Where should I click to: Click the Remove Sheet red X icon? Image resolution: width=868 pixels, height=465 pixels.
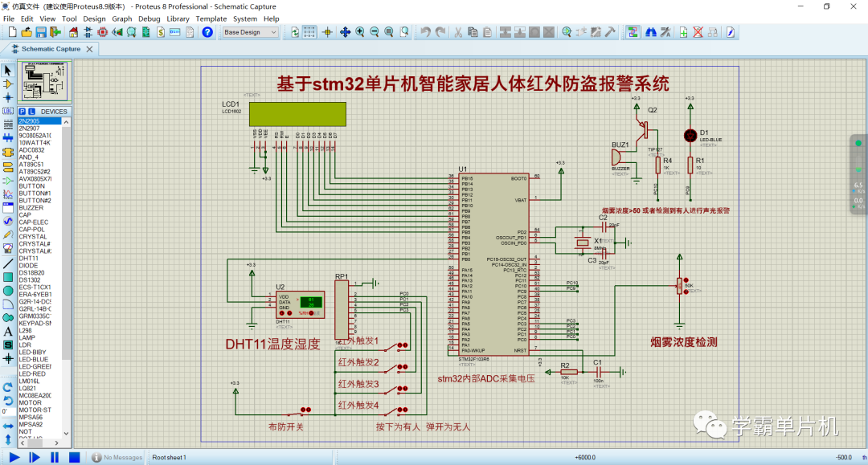point(698,32)
